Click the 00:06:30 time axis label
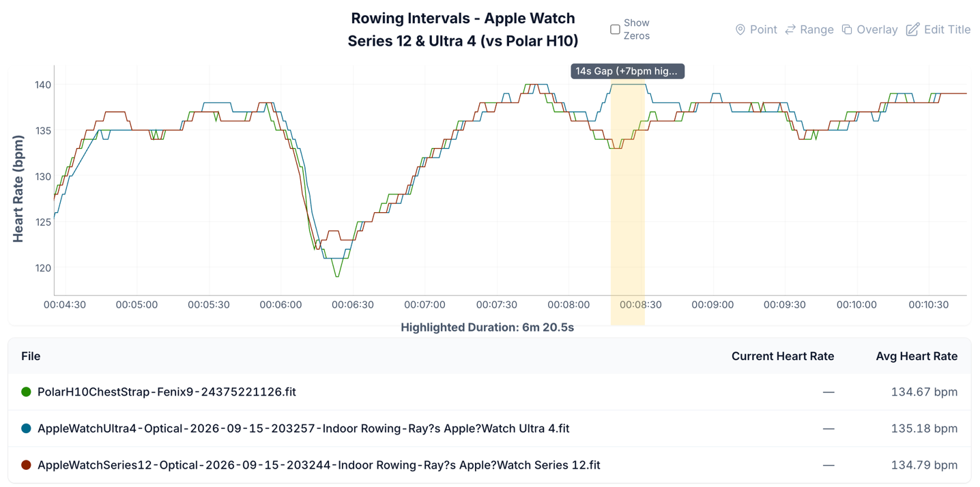Screen dimensions: 980x487 [x=353, y=305]
